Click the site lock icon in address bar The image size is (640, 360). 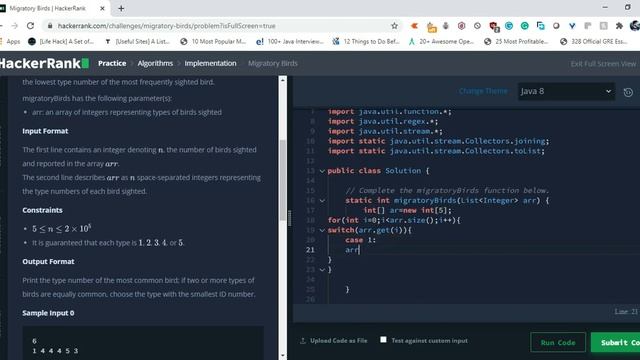(x=50, y=26)
